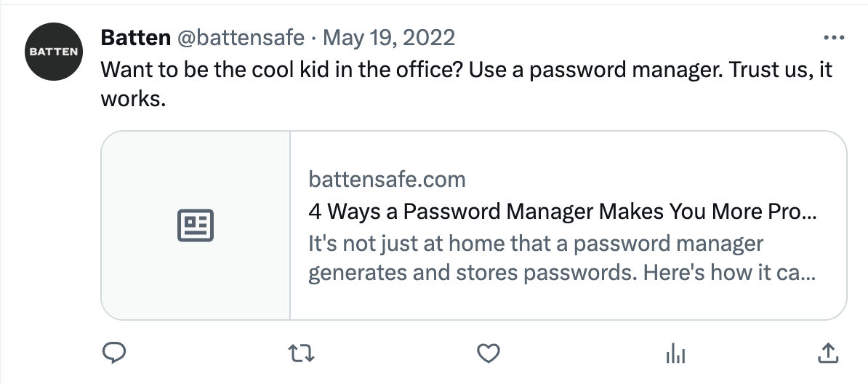Open Batten display name profile link
868x384 pixels.
pyautogui.click(x=136, y=38)
